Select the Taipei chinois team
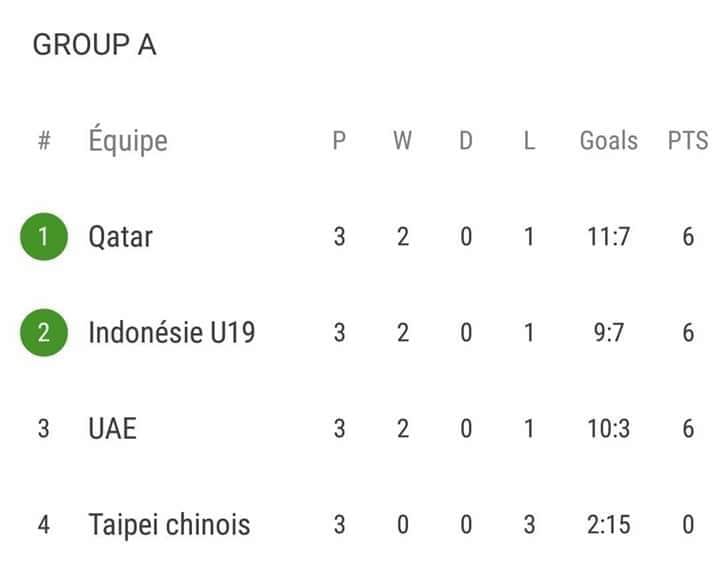Screen dimensions: 720x586 pos(169,524)
